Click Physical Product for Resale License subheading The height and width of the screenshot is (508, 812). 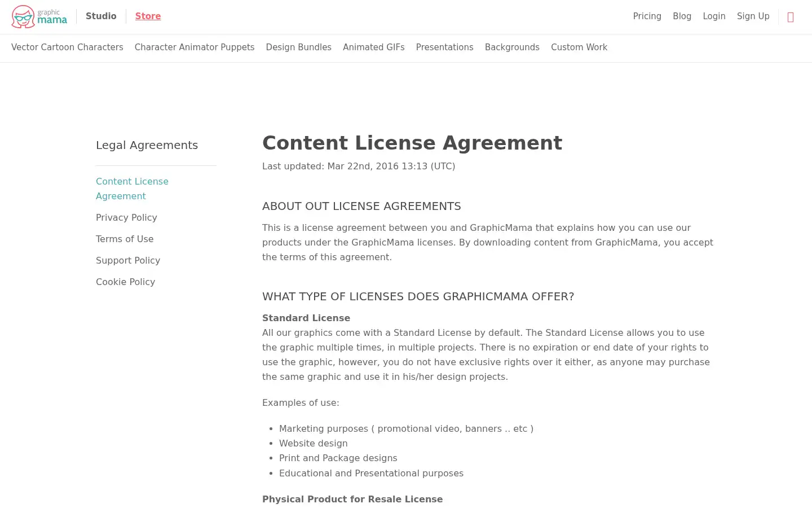pos(352,499)
